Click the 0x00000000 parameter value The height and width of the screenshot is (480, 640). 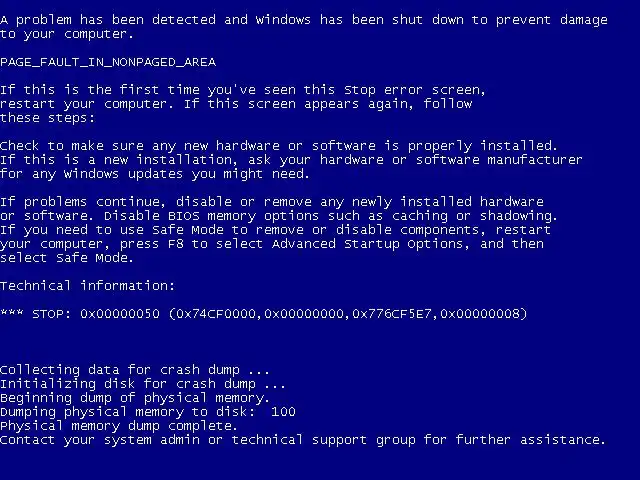pos(304,313)
